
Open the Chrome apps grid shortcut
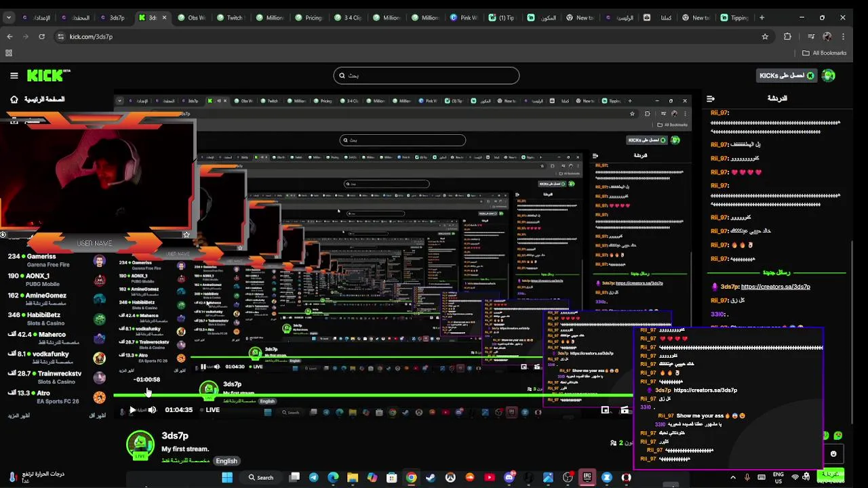point(9,53)
